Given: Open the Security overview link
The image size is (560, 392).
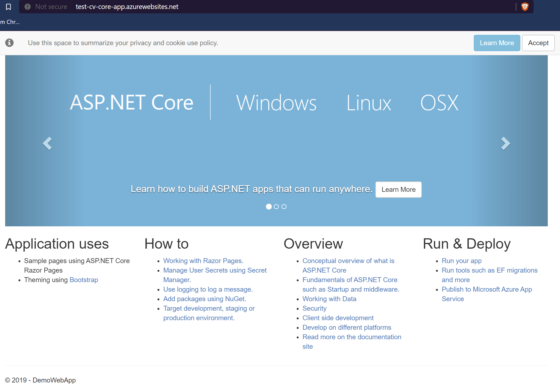Looking at the screenshot, I should click(x=314, y=308).
